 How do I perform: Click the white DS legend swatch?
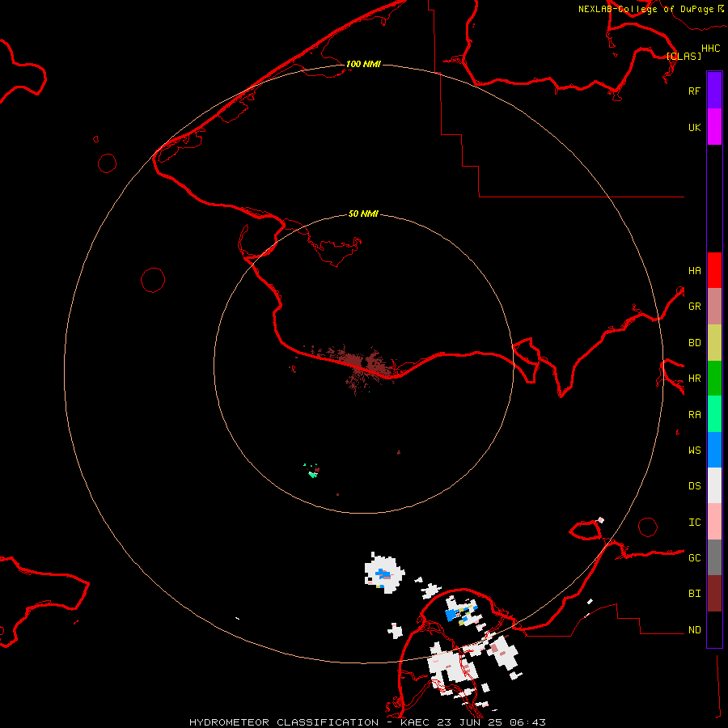(x=714, y=485)
